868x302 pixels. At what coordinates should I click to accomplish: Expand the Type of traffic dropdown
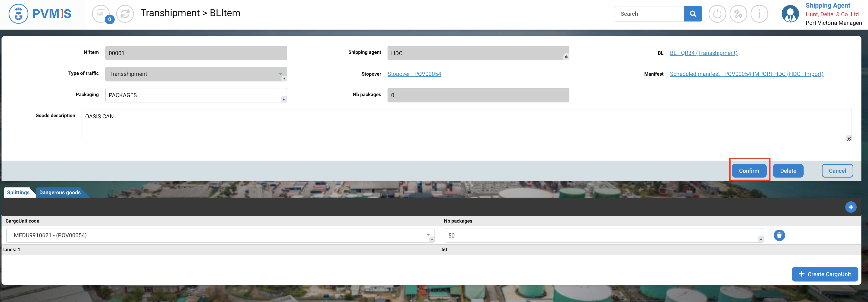click(280, 74)
